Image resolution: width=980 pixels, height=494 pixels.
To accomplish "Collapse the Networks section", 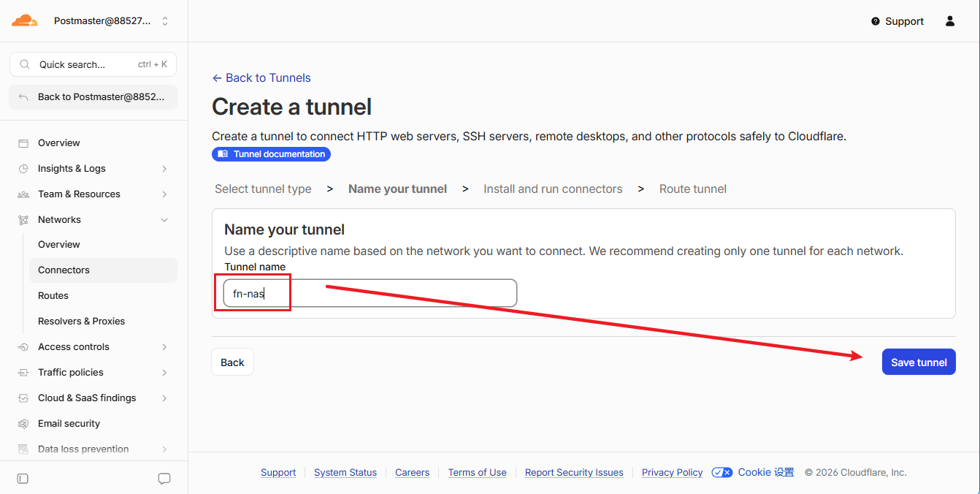I will click(164, 219).
